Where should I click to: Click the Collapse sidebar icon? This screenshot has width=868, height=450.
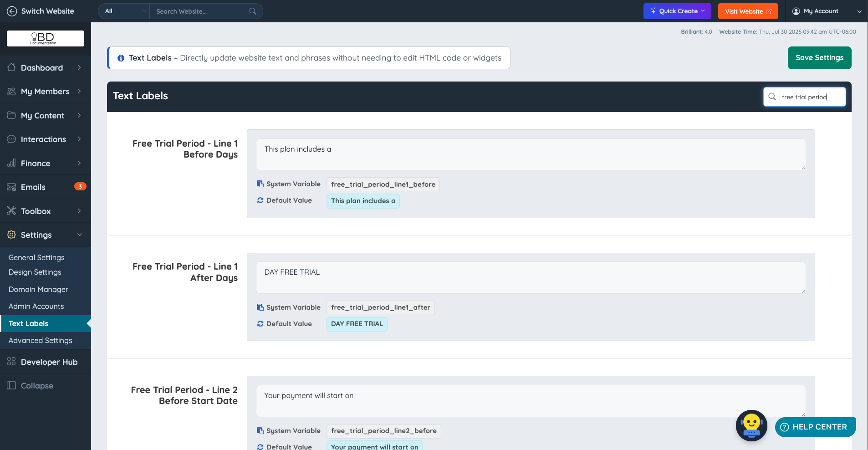11,385
